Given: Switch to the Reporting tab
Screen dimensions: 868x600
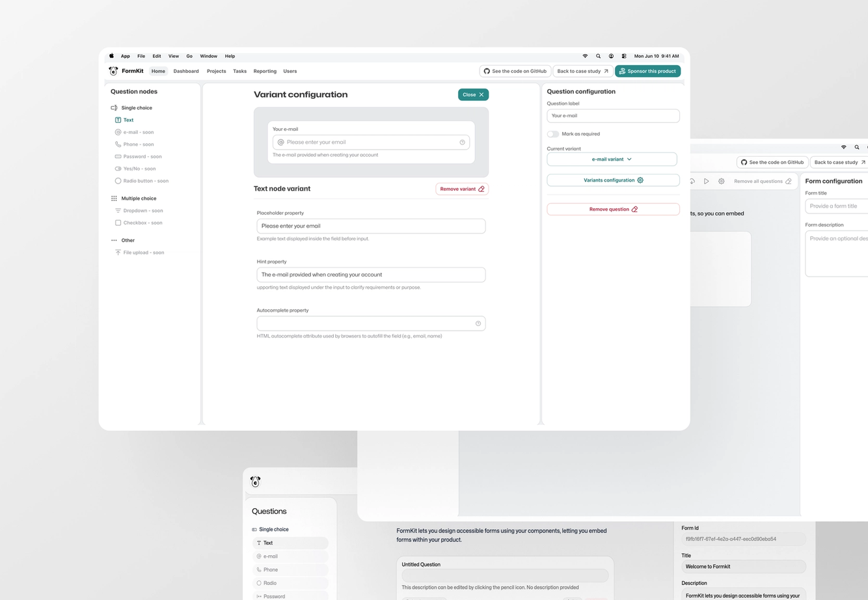Looking at the screenshot, I should click(265, 71).
